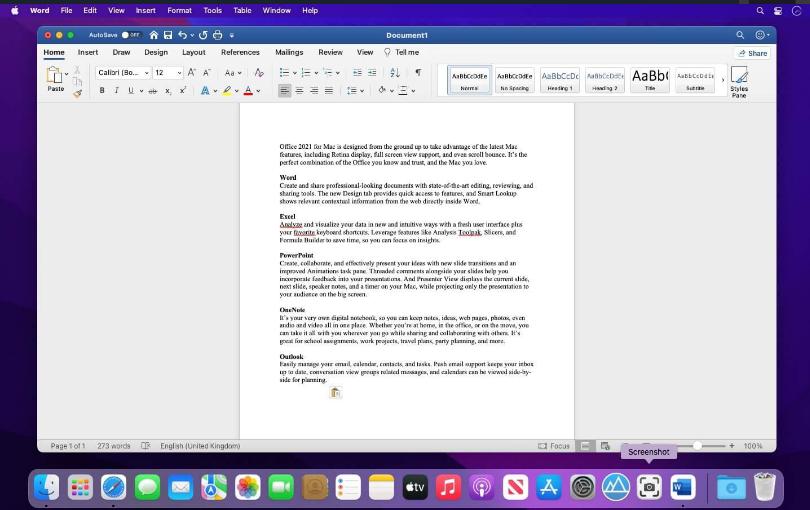Image resolution: width=810 pixels, height=510 pixels.
Task: Select Print Layout view button
Action: 585,445
